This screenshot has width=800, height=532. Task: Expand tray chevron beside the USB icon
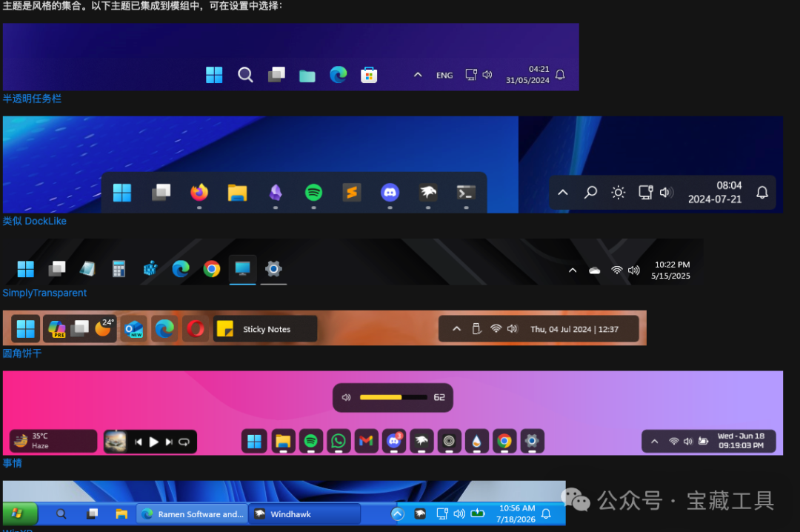[456, 329]
